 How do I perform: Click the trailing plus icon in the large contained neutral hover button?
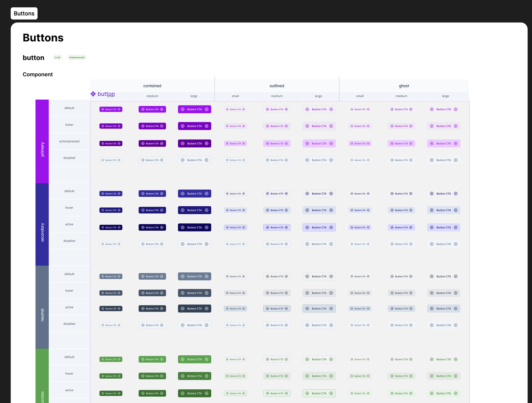click(207, 293)
